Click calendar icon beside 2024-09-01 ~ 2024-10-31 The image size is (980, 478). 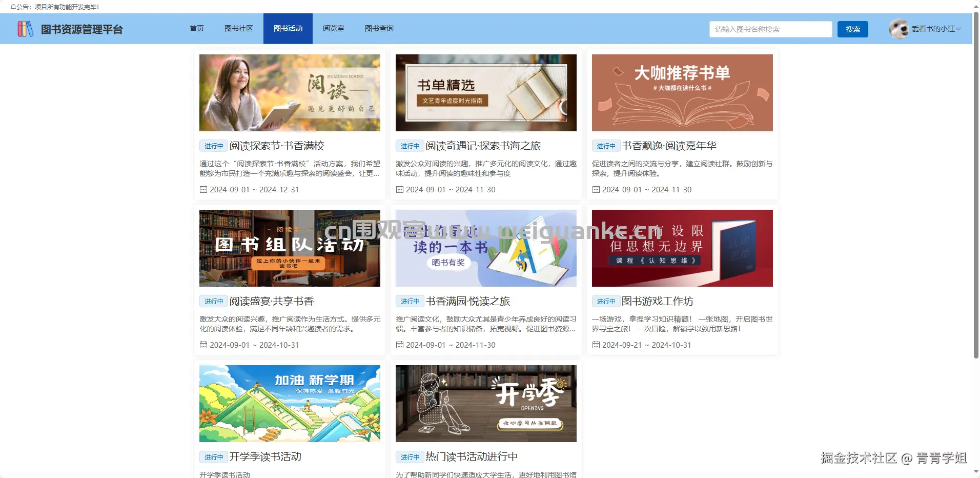pos(203,345)
